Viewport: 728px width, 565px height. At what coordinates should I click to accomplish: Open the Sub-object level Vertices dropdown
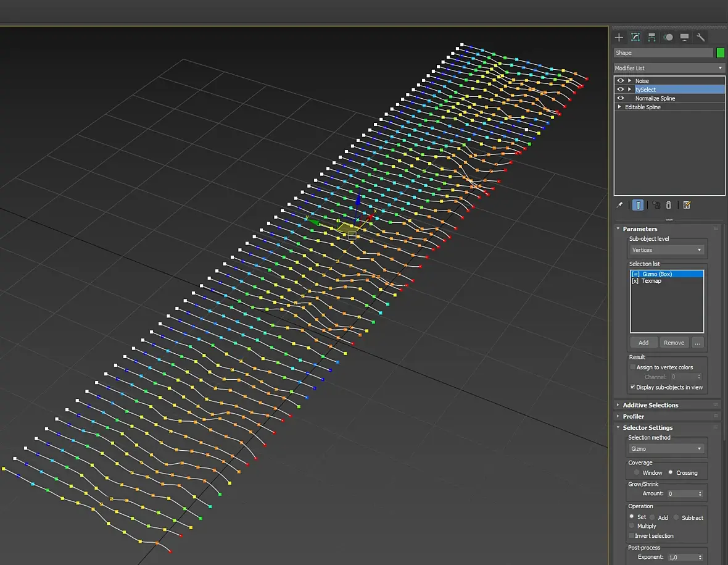tap(666, 250)
